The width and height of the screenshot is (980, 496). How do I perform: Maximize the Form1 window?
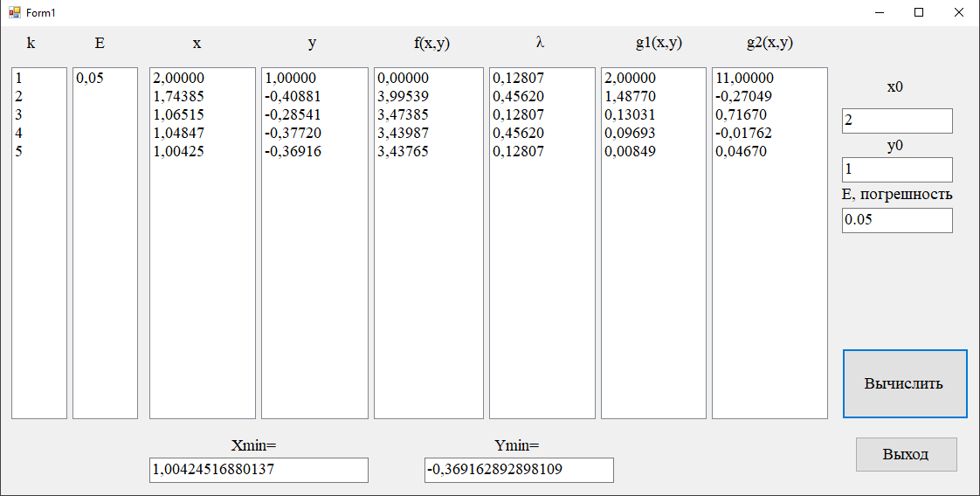click(x=919, y=12)
